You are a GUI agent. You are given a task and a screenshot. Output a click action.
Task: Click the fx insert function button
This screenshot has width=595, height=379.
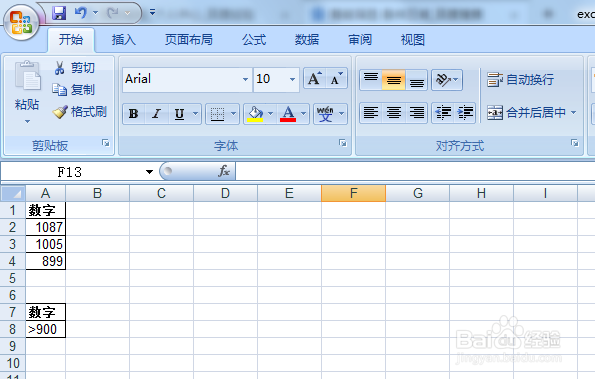pos(224,171)
